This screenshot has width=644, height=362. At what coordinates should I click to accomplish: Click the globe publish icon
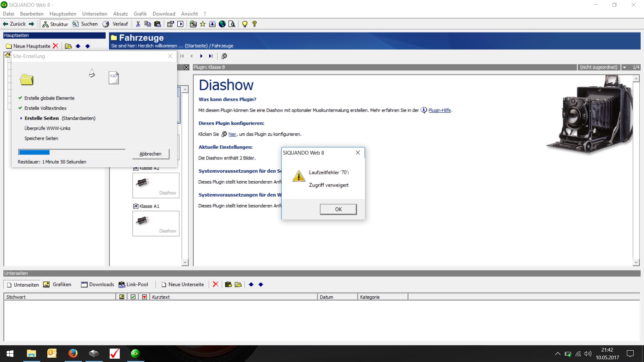pyautogui.click(x=222, y=24)
